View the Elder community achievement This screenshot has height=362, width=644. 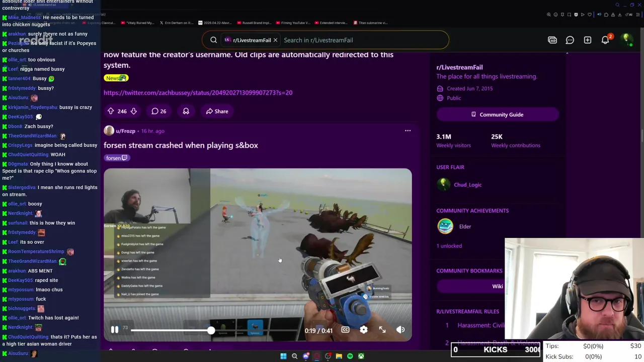click(x=465, y=227)
